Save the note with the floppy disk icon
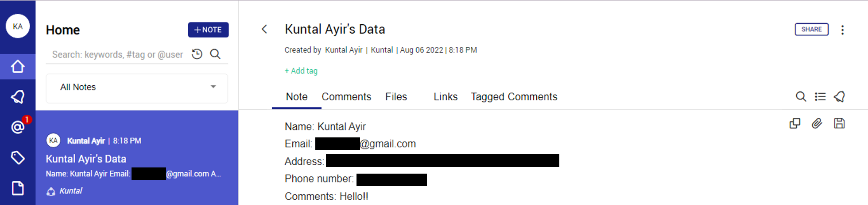868x205 pixels. (x=839, y=123)
